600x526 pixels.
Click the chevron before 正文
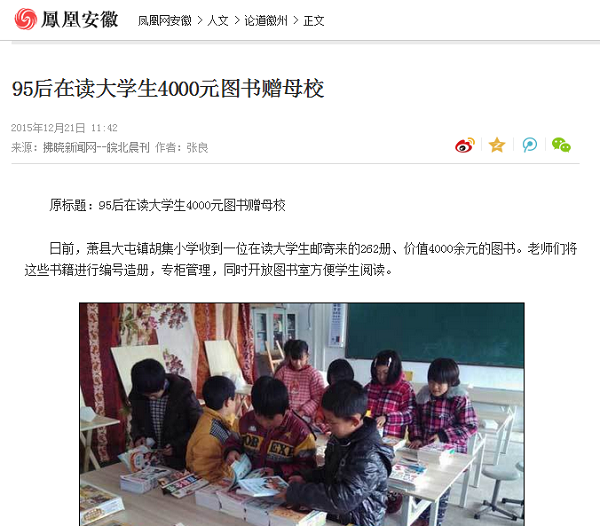point(295,21)
